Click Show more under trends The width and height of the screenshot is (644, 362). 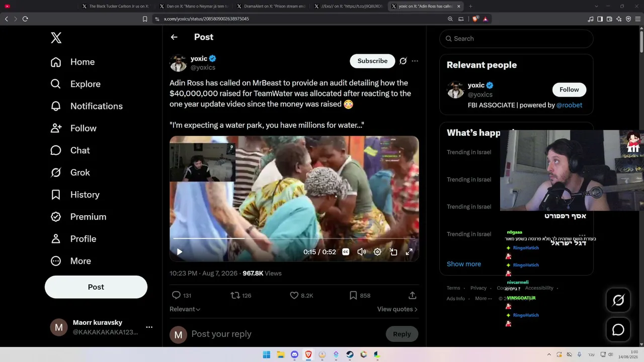tap(464, 264)
